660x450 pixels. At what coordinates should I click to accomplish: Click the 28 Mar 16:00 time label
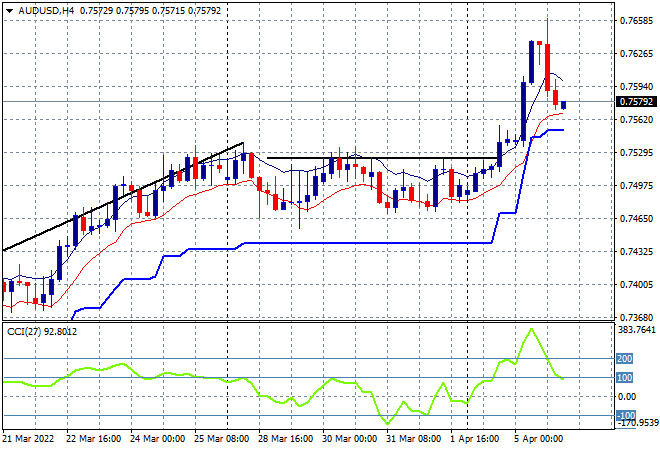click(x=285, y=439)
